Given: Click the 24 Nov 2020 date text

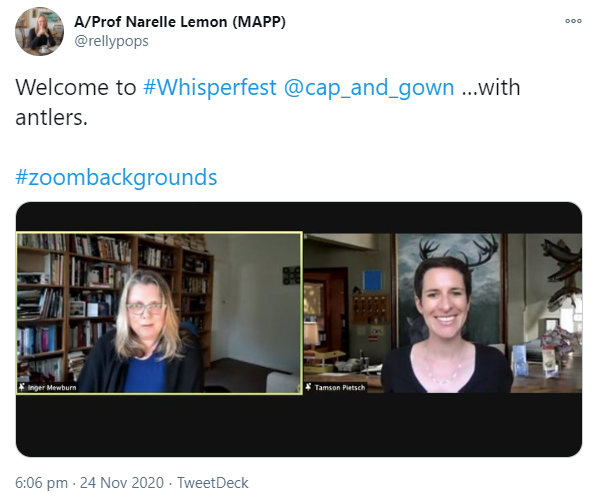Looking at the screenshot, I should (x=122, y=483).
